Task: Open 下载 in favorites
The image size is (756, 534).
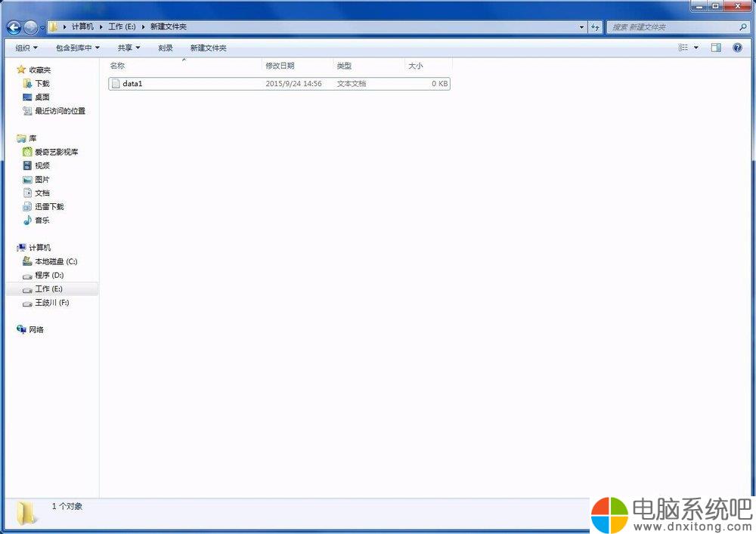Action: tap(42, 84)
